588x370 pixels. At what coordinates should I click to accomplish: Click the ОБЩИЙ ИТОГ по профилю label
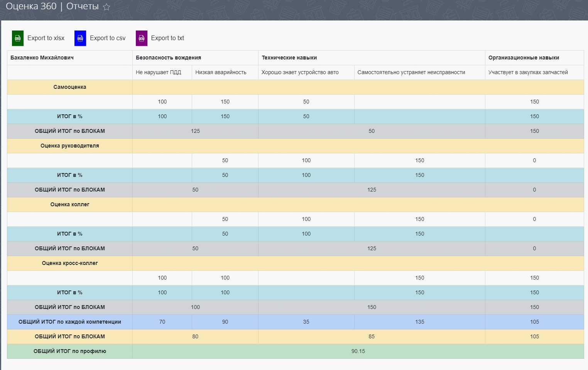tap(70, 351)
